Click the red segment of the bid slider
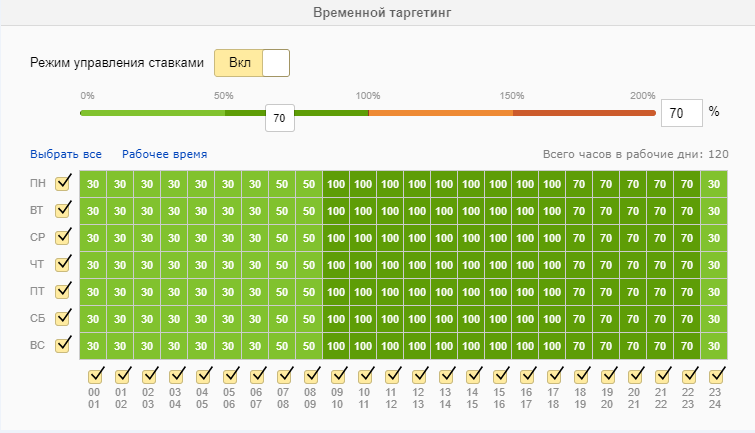The height and width of the screenshot is (433, 755). 584,113
